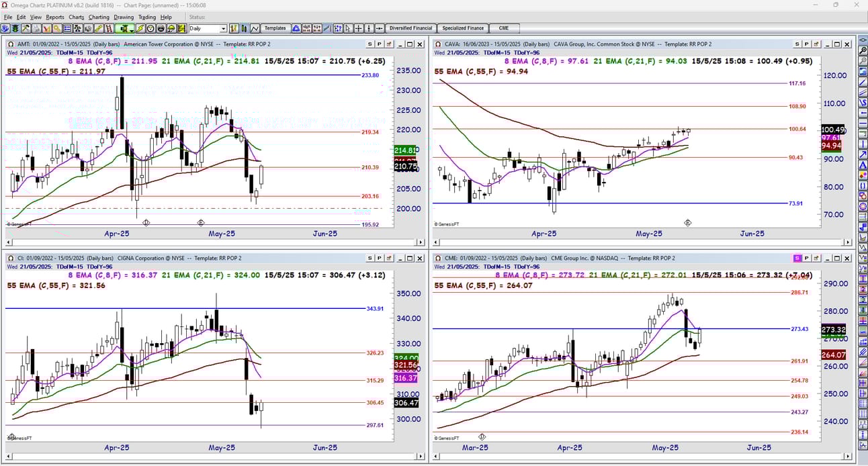Open pop-out icon in CI chart title
The height and width of the screenshot is (466, 868).
[389, 258]
